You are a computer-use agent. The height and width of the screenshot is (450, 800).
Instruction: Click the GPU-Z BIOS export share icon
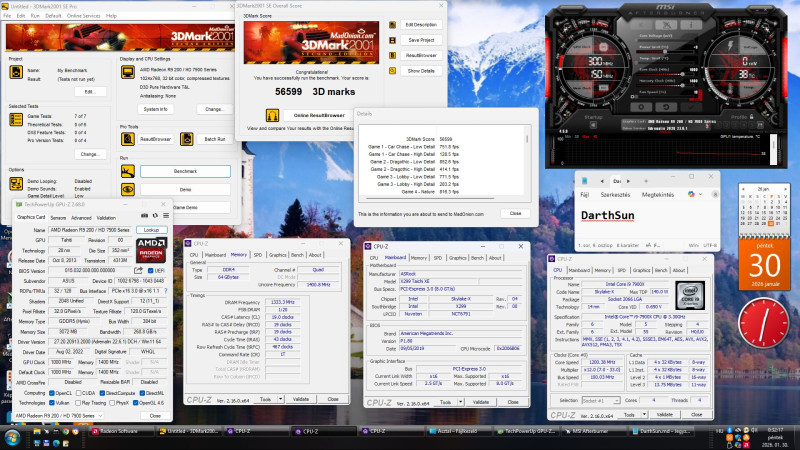pyautogui.click(x=138, y=270)
